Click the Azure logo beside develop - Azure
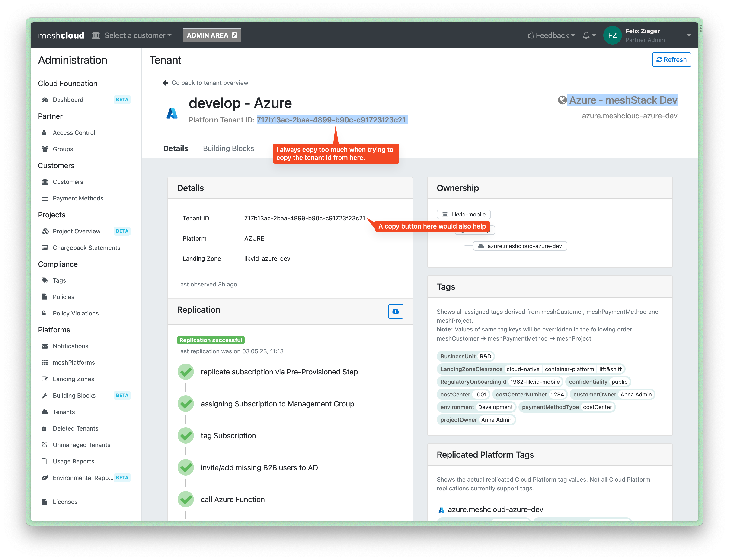 pos(172,113)
